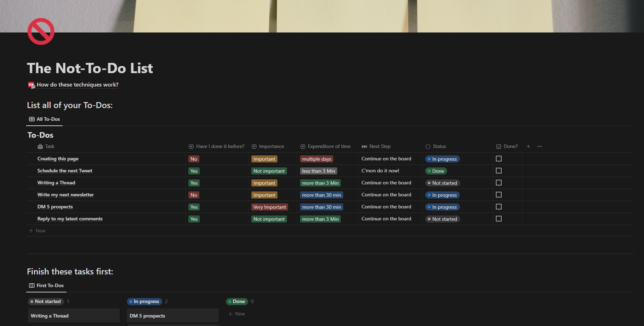Open DM 5 prospects board card
This screenshot has width=644, height=326.
pyautogui.click(x=173, y=316)
